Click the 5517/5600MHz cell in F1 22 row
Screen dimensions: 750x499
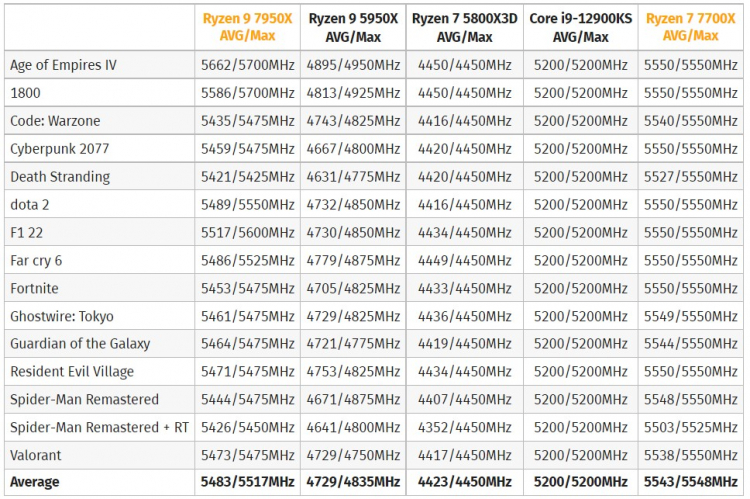247,232
